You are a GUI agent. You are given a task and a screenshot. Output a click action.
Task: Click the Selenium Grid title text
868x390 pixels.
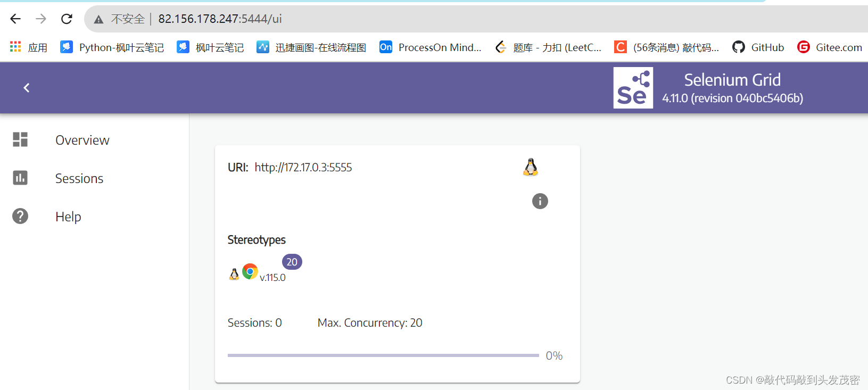pos(732,80)
